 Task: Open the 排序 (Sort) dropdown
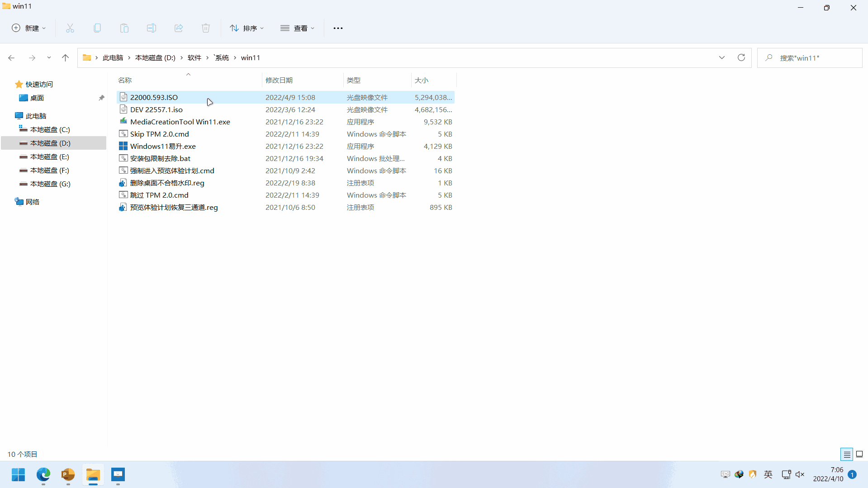click(x=247, y=28)
